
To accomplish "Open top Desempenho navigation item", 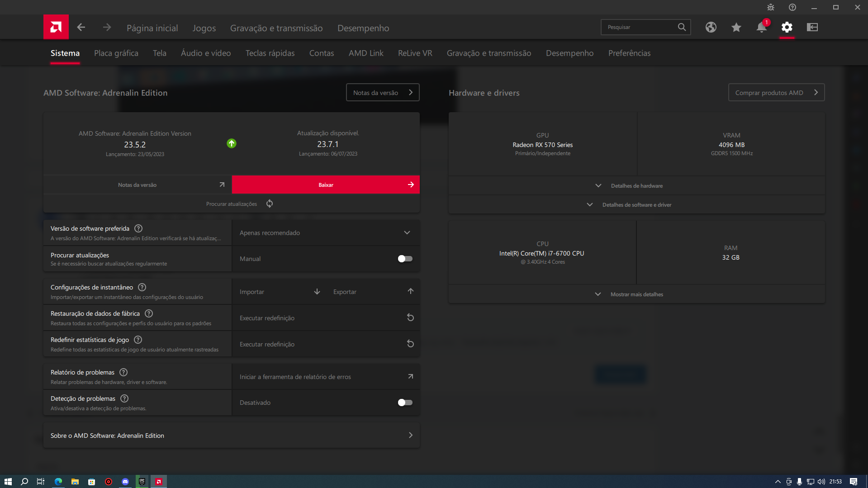I will [363, 28].
